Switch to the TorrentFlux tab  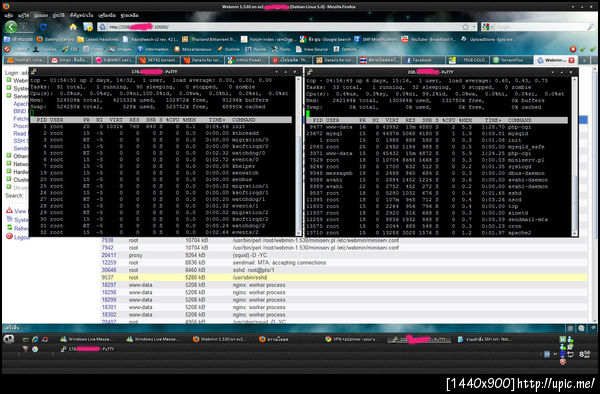(x=512, y=60)
